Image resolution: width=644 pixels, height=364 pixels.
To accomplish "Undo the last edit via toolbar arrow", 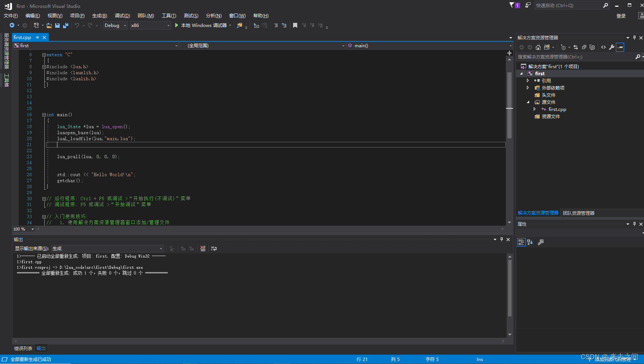I will coord(77,25).
